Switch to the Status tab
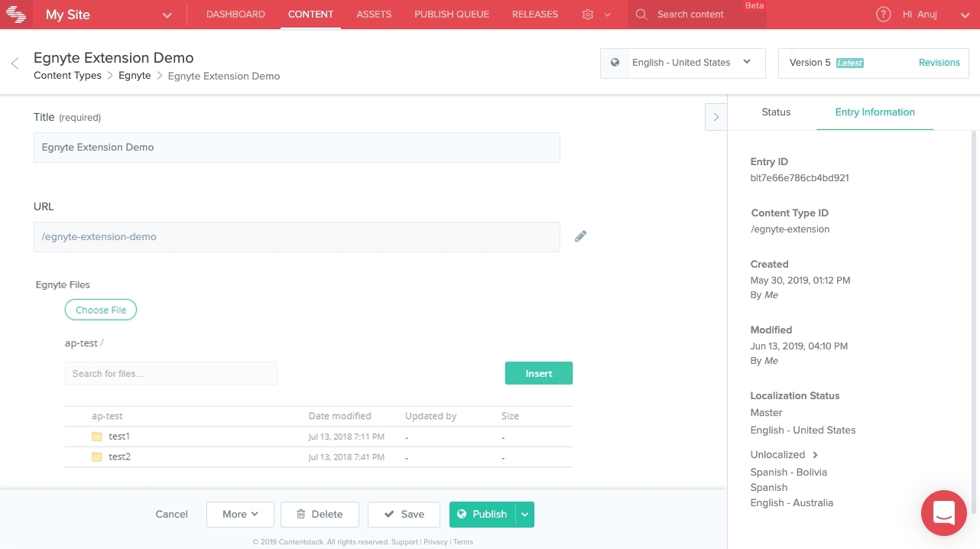This screenshot has height=549, width=980. point(776,112)
